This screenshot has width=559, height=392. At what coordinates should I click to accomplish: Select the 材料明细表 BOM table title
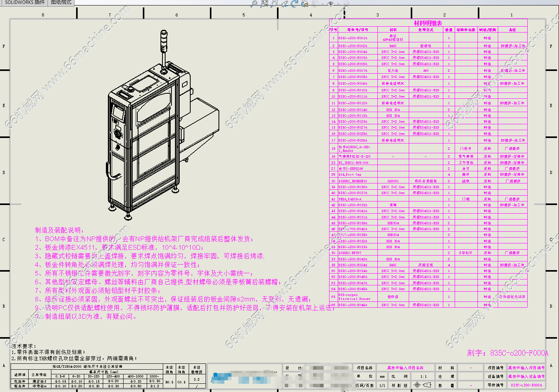[428, 23]
